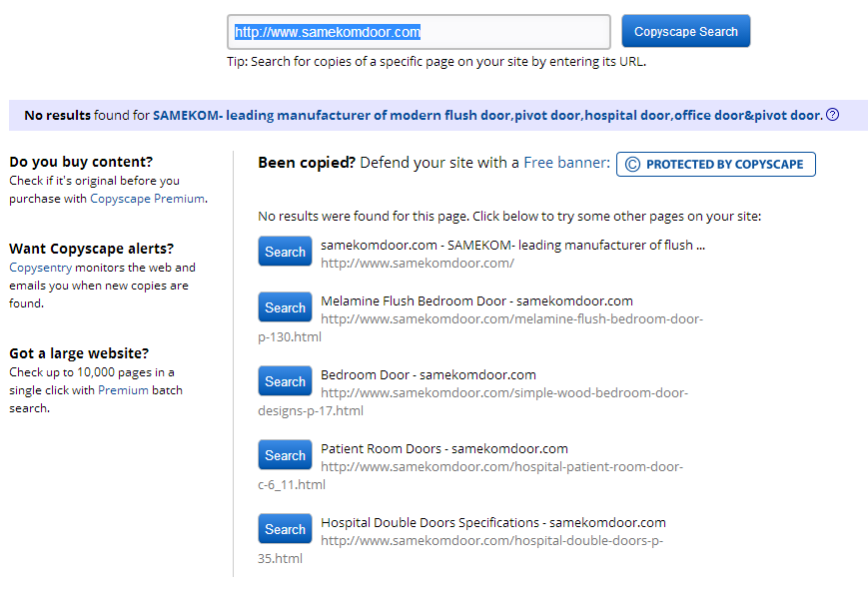Search the Melamine Flush Bedroom Door page
The image size is (868, 593).
[285, 307]
